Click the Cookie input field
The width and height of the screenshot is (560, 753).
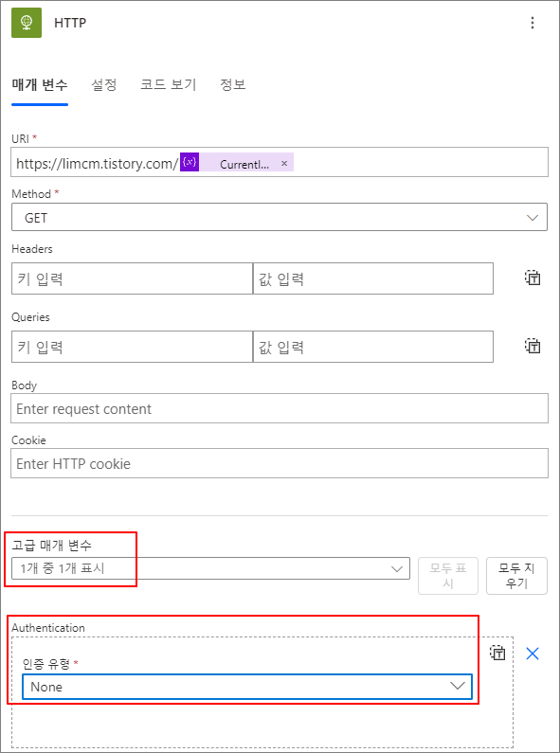280,463
